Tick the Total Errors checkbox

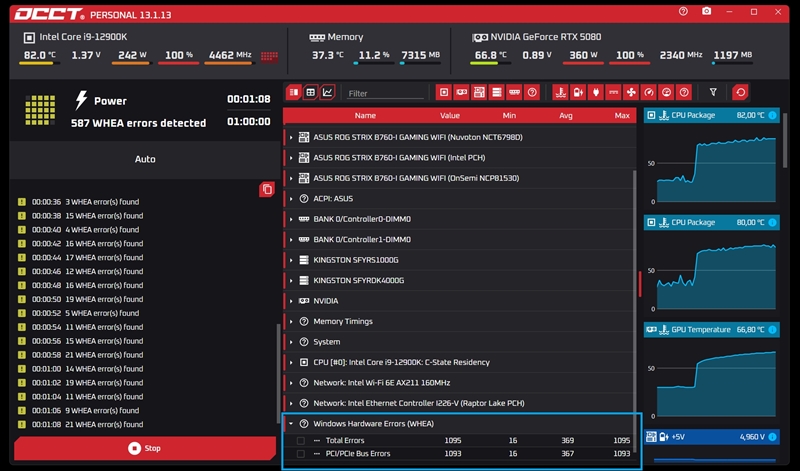pos(301,440)
